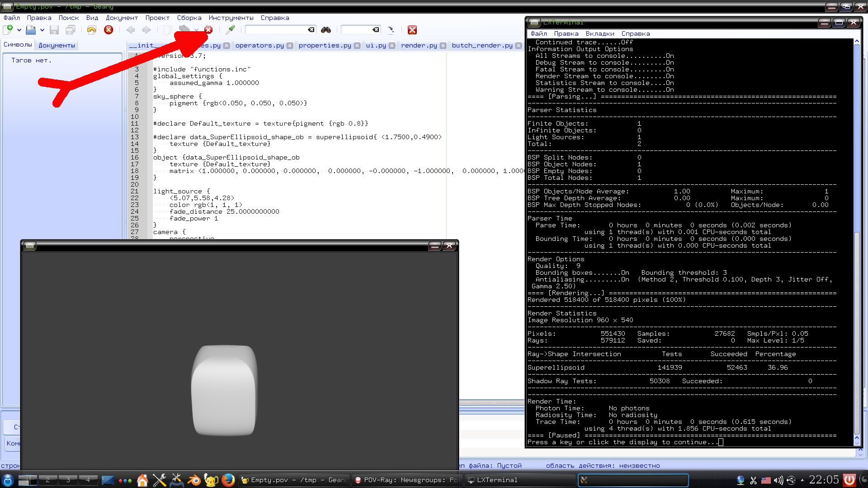Switch to the Документы sidebar tab

coord(57,45)
